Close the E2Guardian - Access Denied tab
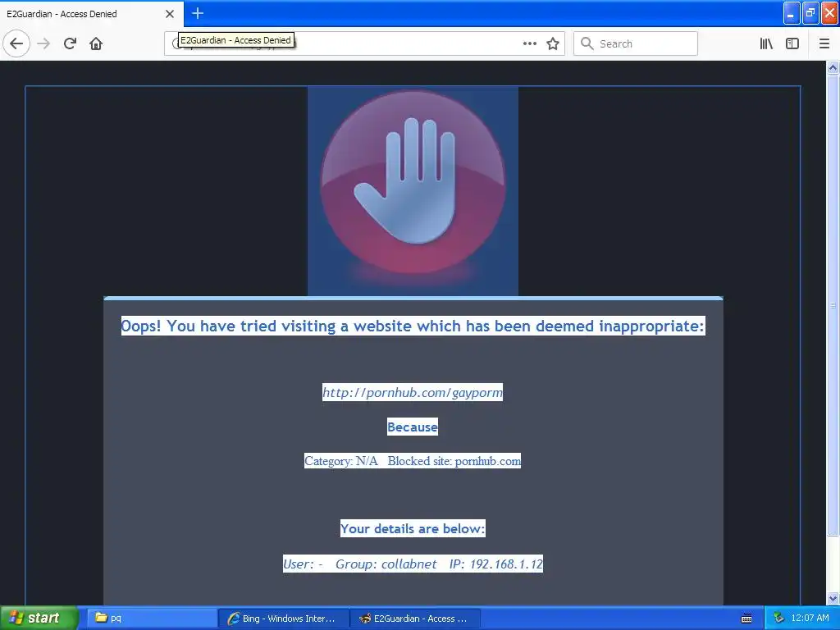The image size is (840, 630). [170, 14]
